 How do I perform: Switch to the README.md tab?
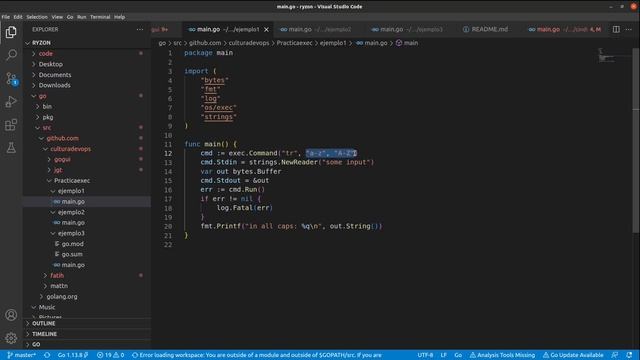(x=485, y=29)
